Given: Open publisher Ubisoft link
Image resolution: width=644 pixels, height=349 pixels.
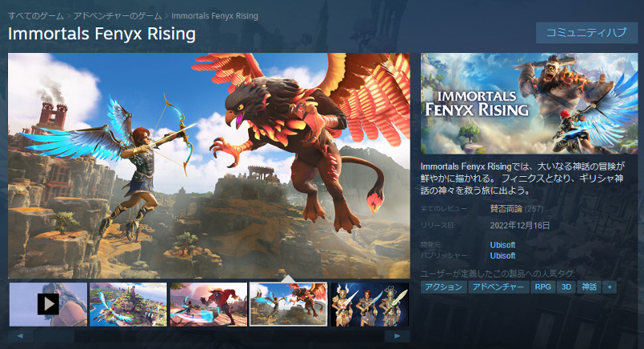Looking at the screenshot, I should [x=502, y=256].
